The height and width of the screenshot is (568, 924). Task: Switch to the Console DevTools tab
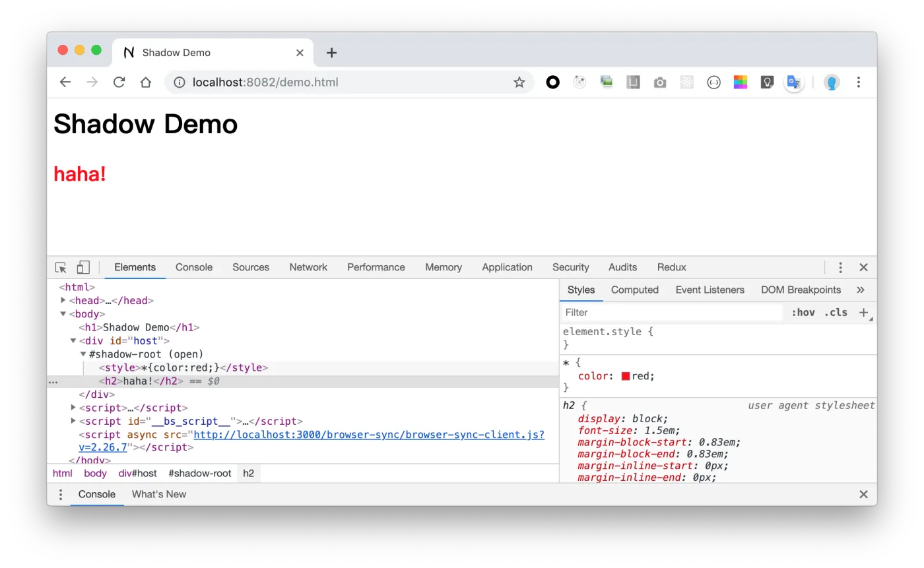point(194,267)
